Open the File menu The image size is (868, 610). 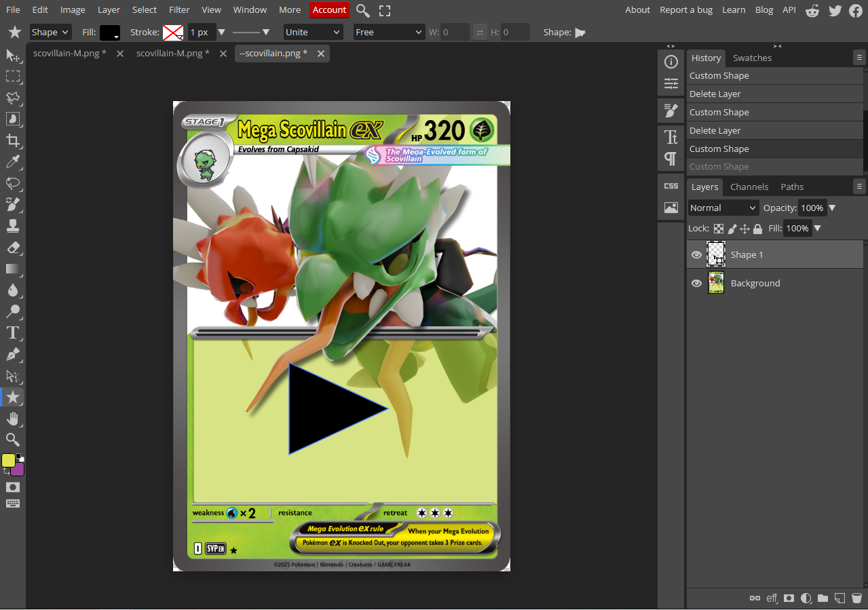point(13,9)
